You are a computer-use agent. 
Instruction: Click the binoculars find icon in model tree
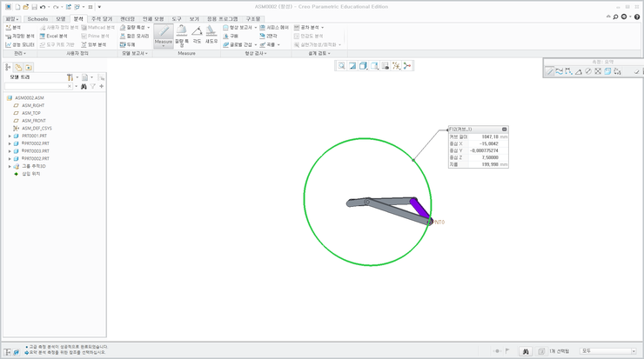(x=84, y=86)
